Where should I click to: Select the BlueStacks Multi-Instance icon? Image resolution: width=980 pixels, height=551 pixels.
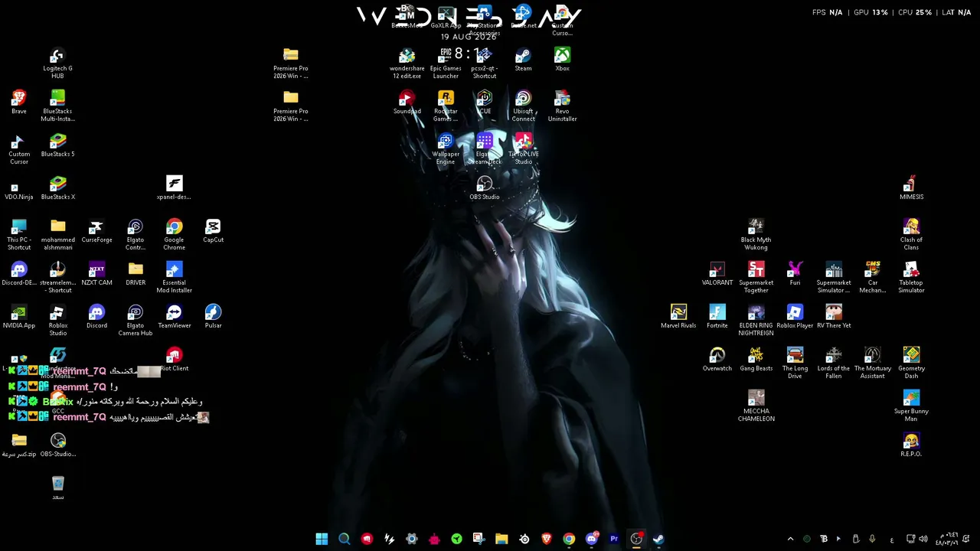click(x=57, y=106)
